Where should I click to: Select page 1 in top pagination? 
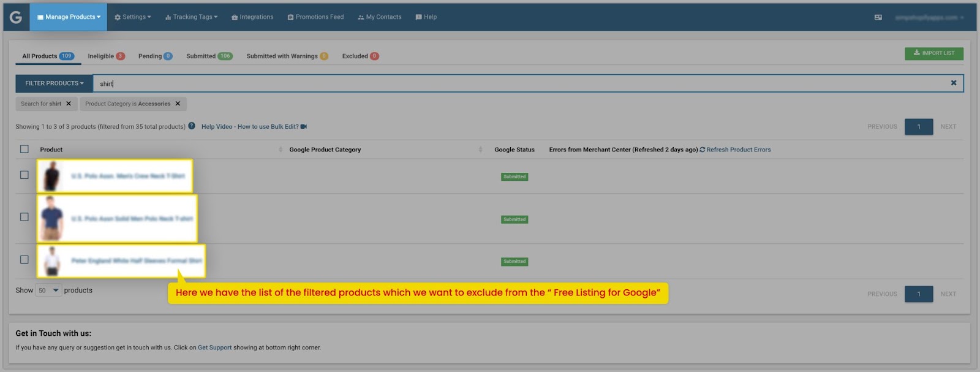click(919, 127)
